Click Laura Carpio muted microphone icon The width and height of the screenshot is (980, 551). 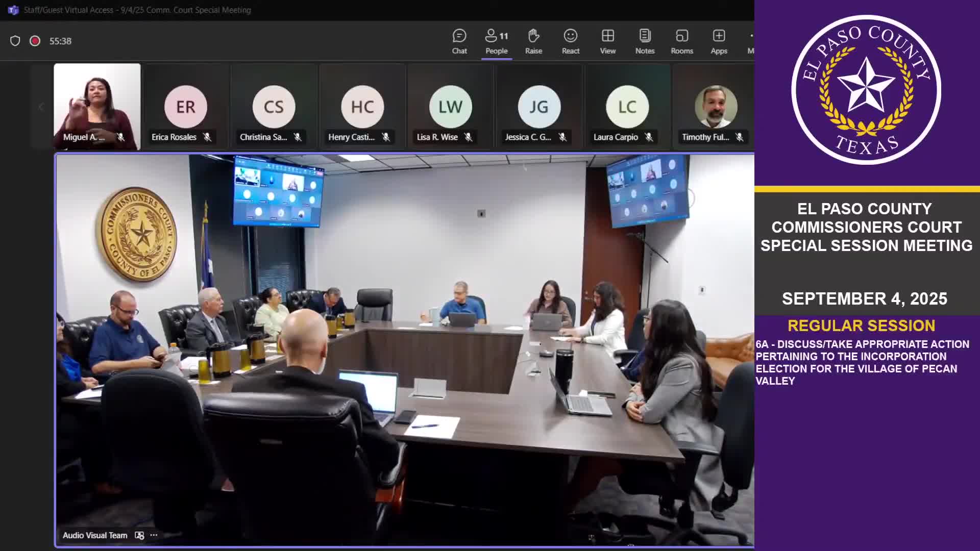point(649,137)
